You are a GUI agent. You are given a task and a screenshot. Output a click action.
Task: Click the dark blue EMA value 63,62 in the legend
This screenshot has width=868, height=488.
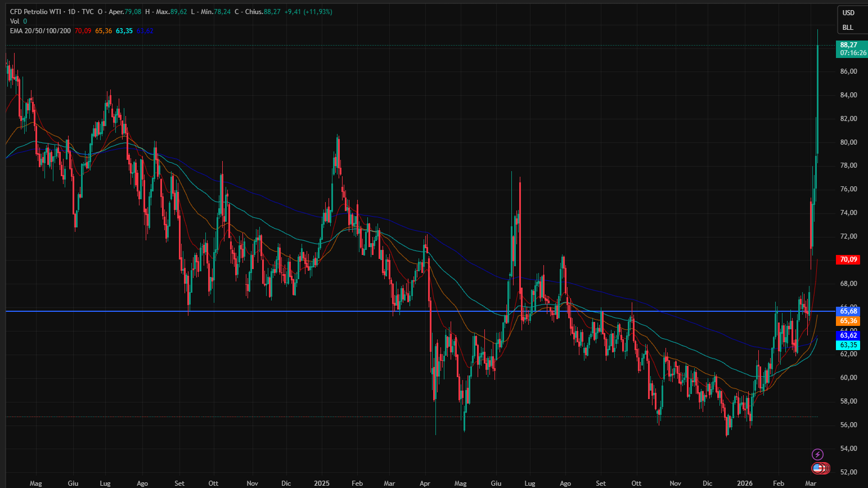point(145,31)
